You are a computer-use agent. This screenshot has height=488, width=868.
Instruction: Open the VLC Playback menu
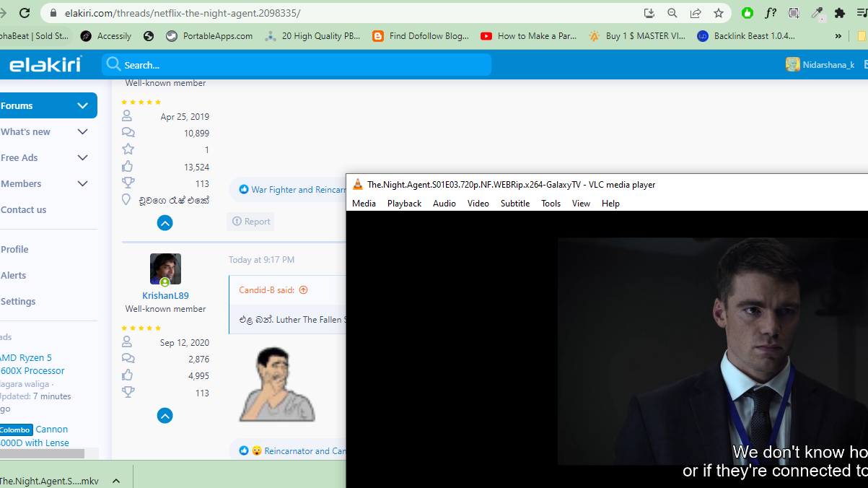coord(404,204)
